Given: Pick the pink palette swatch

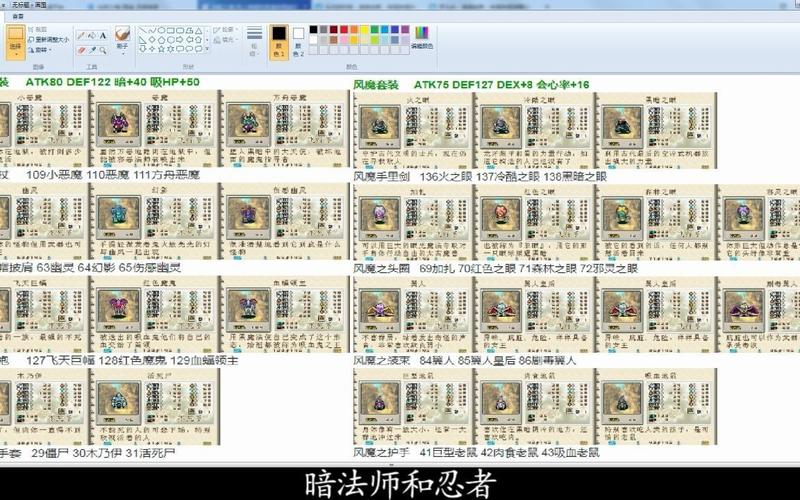Looking at the screenshot, I should pos(344,39).
